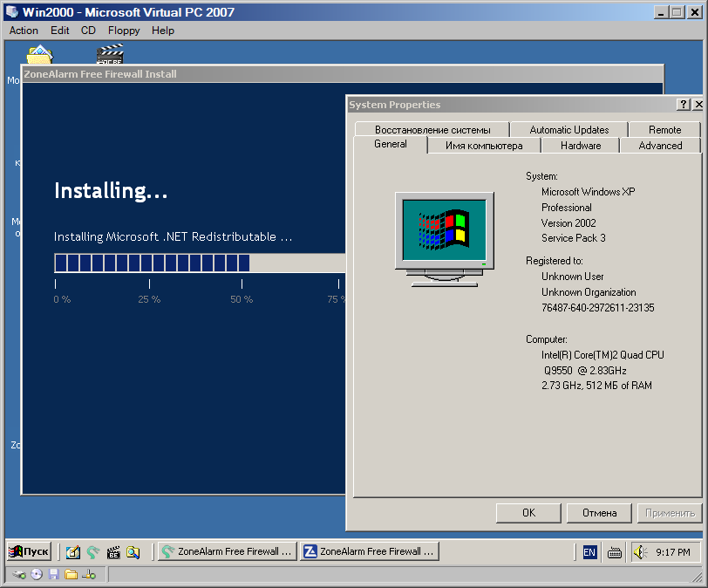Click the System Properties help question button
The height and width of the screenshot is (588, 708).
point(684,105)
